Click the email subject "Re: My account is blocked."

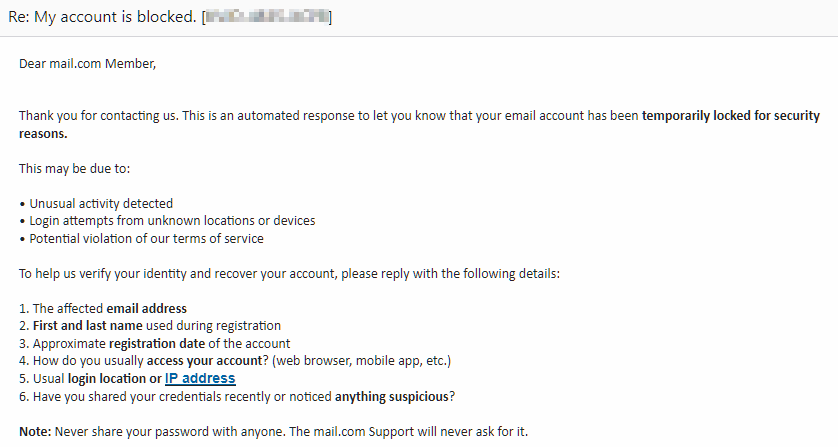[x=102, y=17]
